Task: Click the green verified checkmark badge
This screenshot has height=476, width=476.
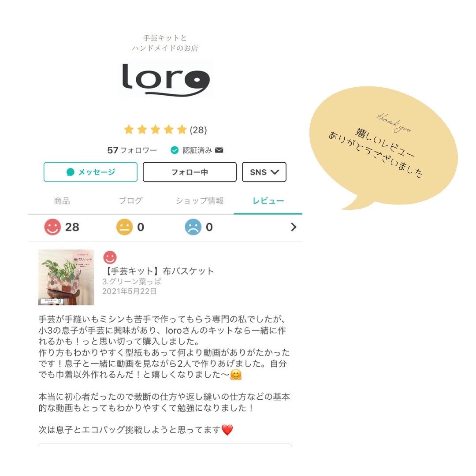Action: [x=175, y=150]
